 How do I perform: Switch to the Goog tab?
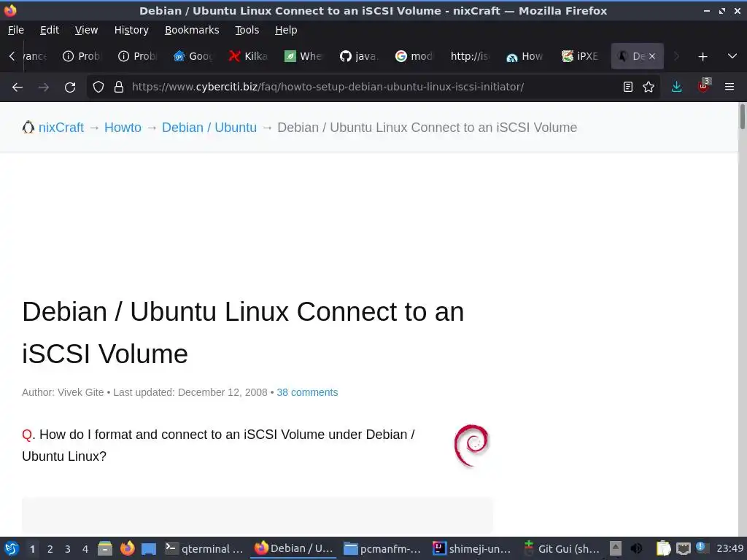(x=193, y=56)
